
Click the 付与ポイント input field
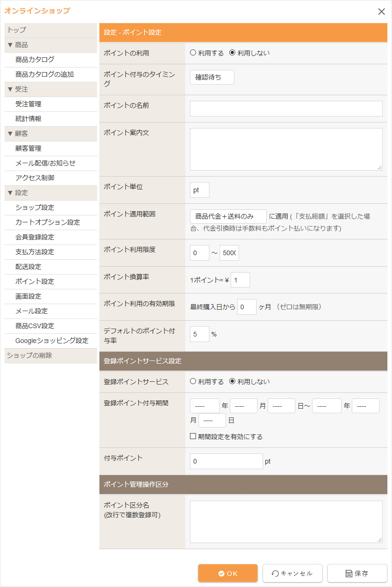226,461
